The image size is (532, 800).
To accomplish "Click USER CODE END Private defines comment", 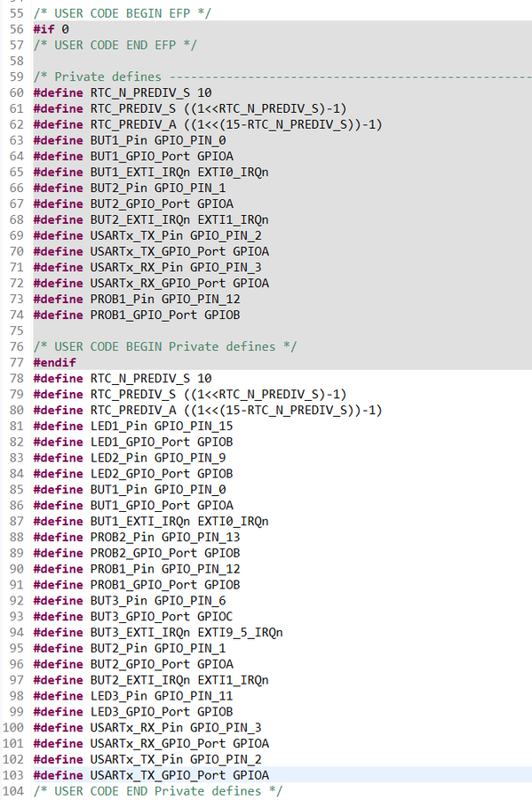I will (x=158, y=791).
